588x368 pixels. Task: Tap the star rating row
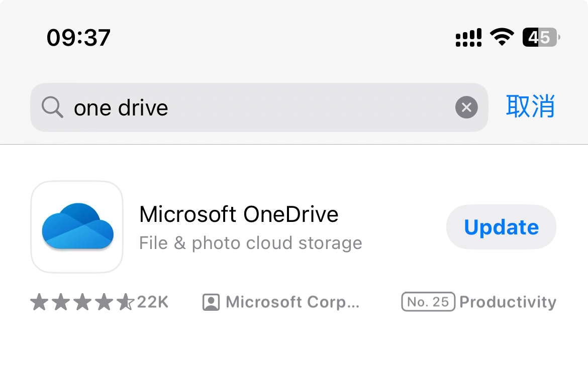(82, 302)
